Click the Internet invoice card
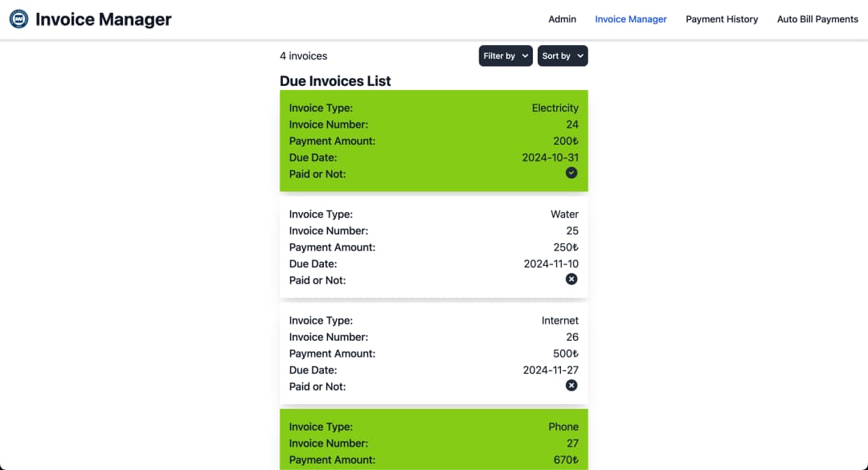 point(434,354)
